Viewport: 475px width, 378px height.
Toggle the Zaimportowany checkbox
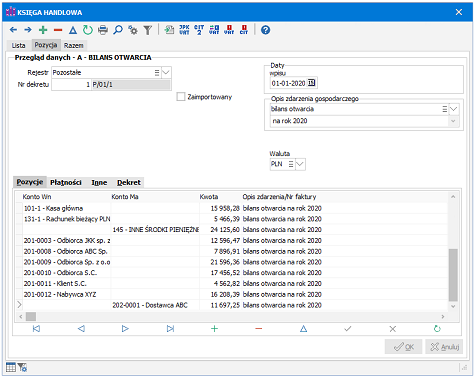pos(181,97)
